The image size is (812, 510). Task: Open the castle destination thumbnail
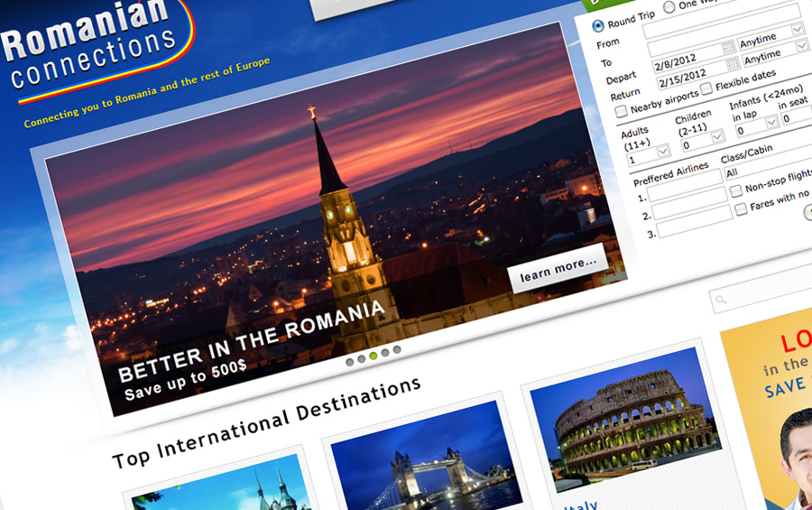tap(223, 485)
